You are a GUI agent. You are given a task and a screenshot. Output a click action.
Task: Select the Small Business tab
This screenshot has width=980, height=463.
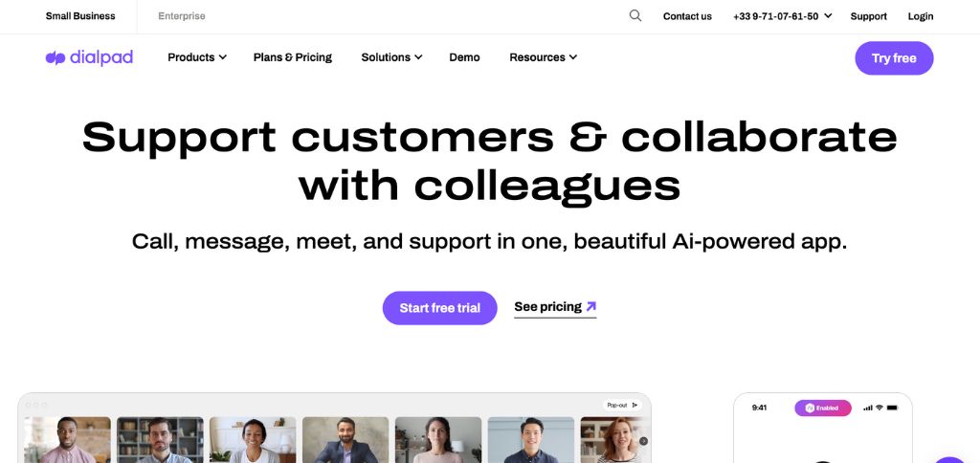pyautogui.click(x=80, y=16)
